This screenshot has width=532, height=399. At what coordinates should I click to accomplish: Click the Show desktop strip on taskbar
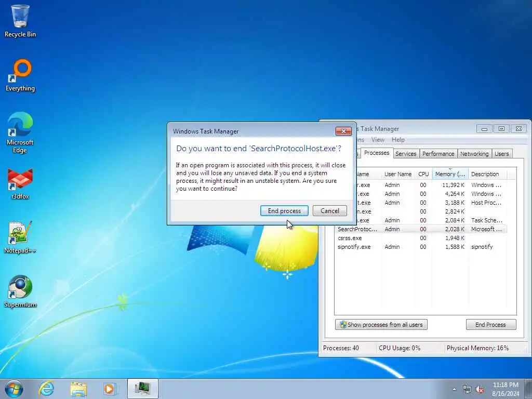click(529, 389)
